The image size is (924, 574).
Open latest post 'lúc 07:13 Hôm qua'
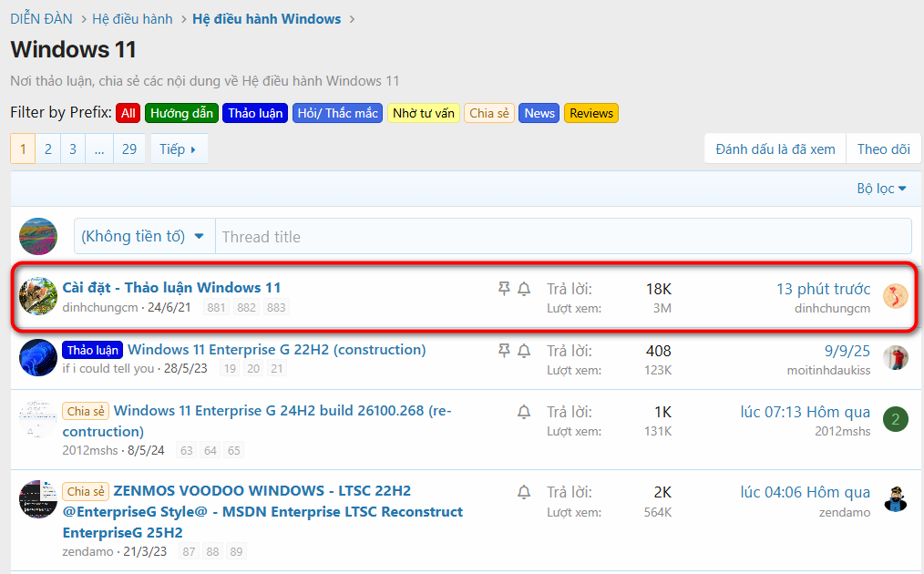(805, 412)
